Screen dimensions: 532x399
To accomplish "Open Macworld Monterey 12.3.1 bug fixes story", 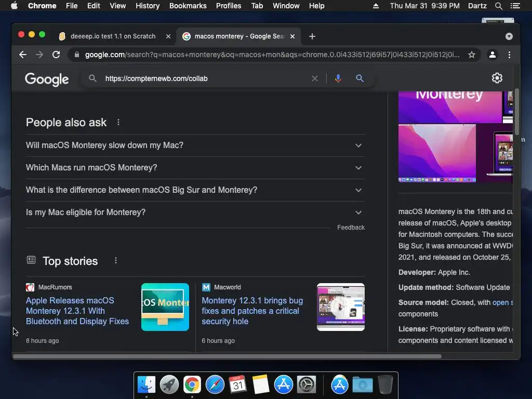I will point(252,311).
